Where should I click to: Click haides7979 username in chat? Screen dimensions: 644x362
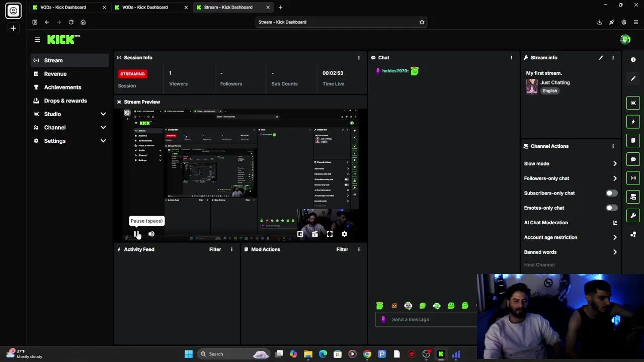pos(395,71)
